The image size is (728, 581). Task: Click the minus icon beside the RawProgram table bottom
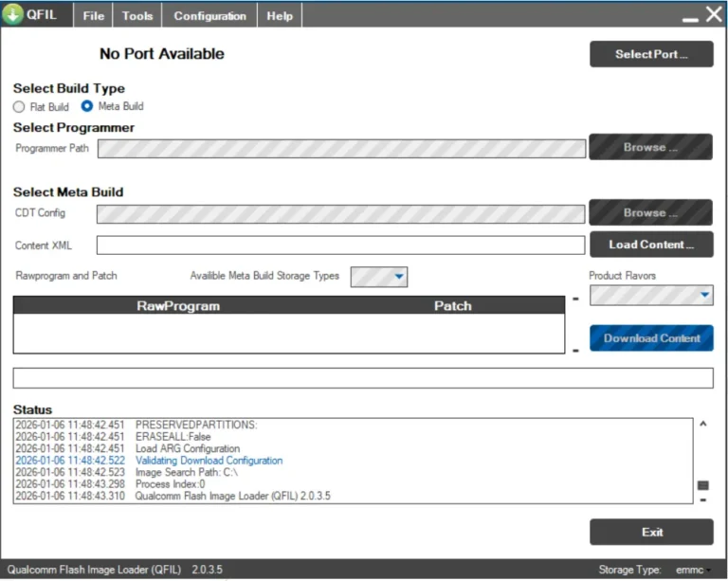pyautogui.click(x=575, y=351)
